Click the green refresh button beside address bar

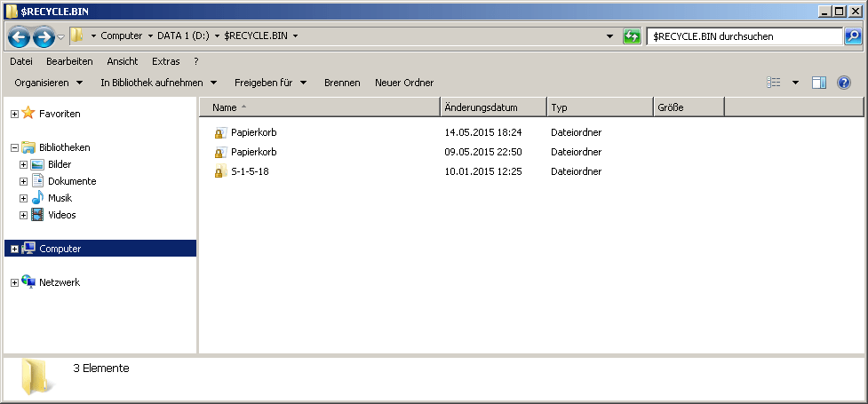pos(632,36)
